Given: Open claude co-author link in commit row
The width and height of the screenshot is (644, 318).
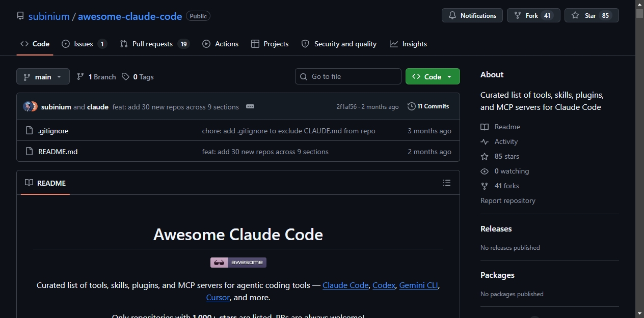Looking at the screenshot, I should pyautogui.click(x=98, y=107).
